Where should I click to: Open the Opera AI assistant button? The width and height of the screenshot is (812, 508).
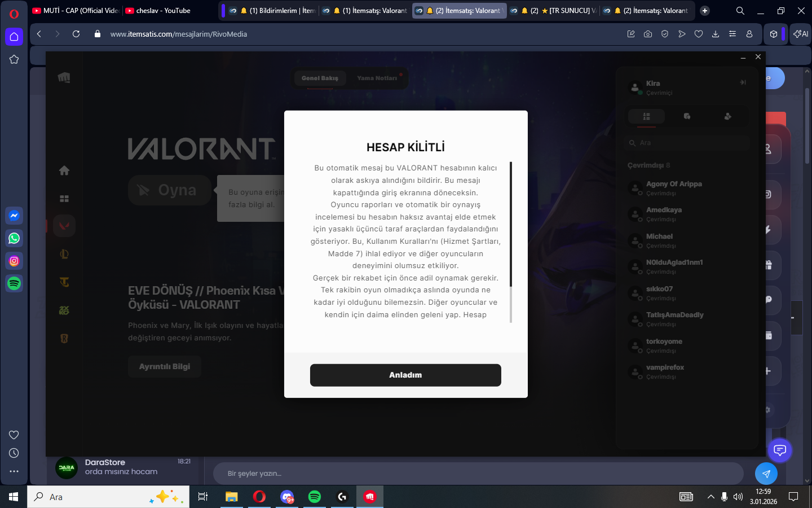coord(801,34)
